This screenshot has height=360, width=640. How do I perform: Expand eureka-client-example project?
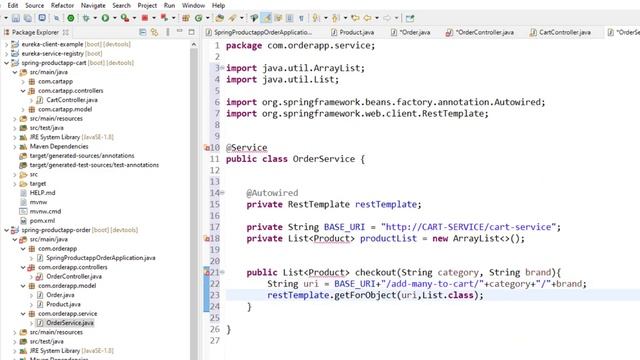click(x=6, y=44)
